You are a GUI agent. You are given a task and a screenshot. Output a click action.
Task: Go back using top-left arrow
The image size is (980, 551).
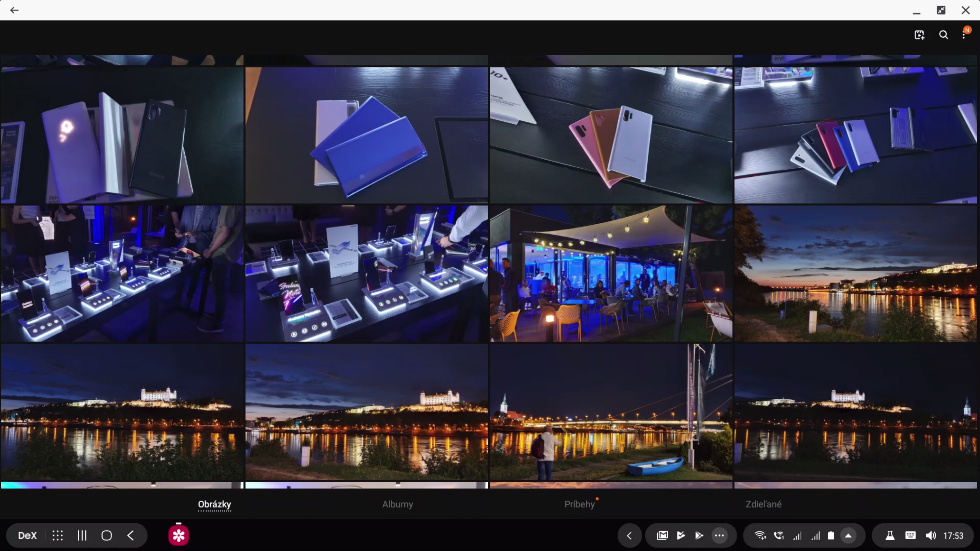point(15,10)
